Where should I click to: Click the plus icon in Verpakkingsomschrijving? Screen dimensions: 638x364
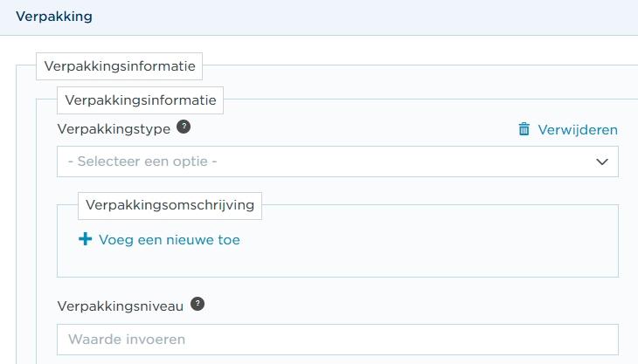coord(85,239)
